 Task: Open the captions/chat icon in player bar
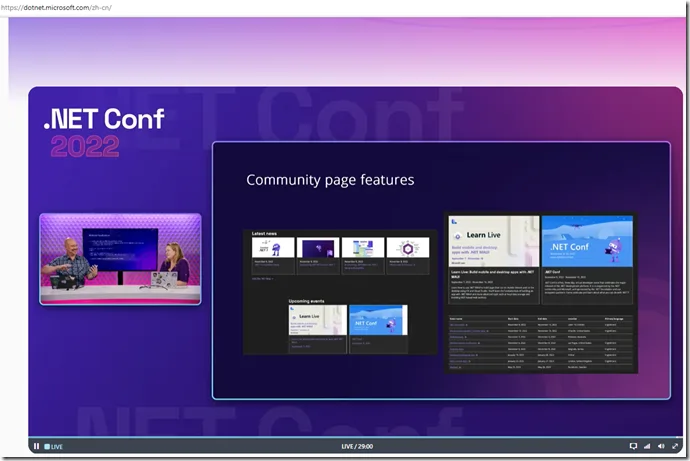(633, 446)
